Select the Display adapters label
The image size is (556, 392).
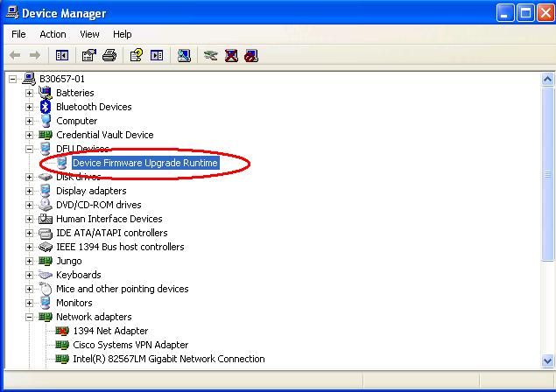click(x=91, y=191)
